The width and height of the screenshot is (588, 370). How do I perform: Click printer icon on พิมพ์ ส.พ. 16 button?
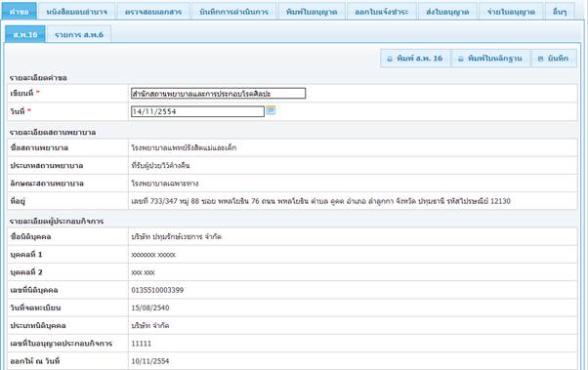click(390, 59)
